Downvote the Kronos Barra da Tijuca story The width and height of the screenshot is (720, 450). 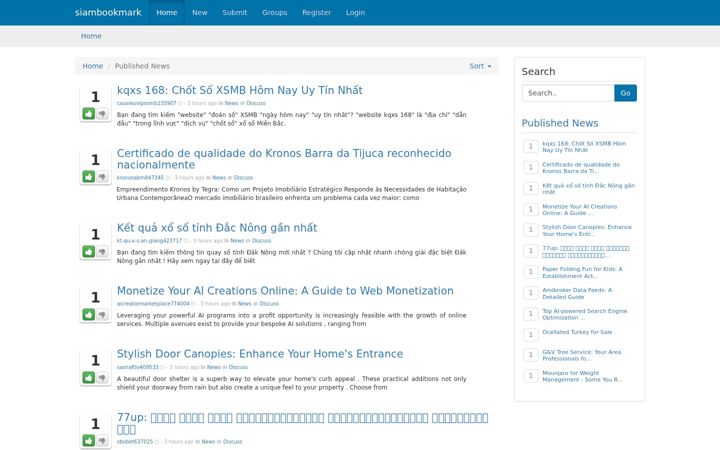tap(102, 177)
